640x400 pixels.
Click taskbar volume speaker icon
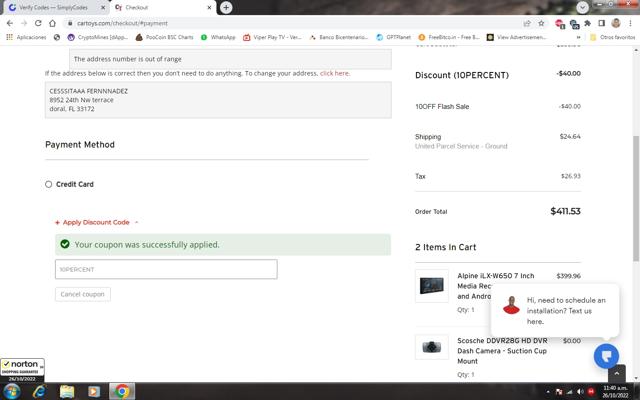(580, 392)
